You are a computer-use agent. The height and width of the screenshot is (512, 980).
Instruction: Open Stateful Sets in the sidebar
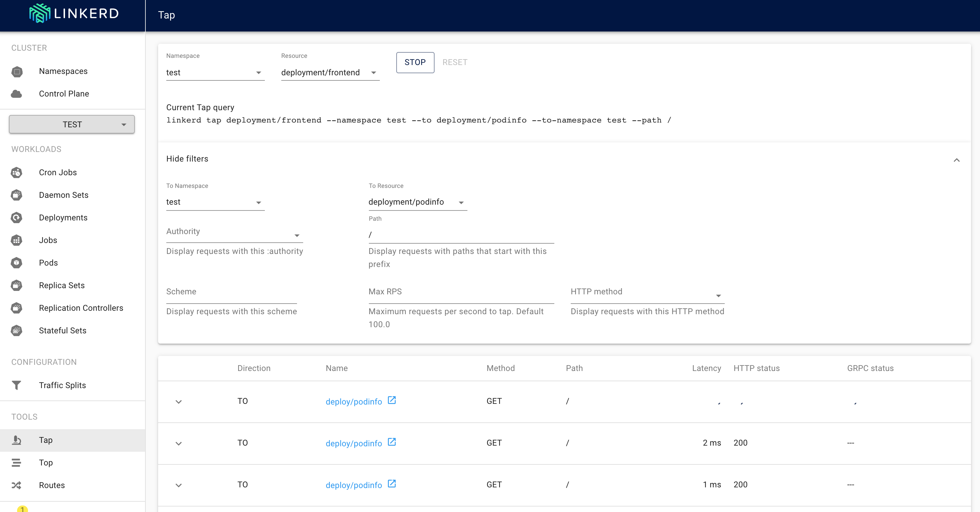tap(62, 331)
